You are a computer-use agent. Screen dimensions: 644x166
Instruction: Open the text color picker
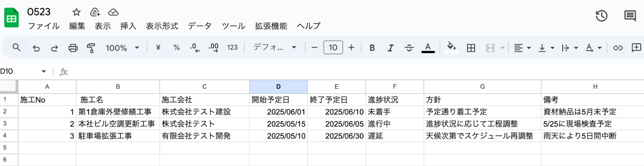click(428, 48)
